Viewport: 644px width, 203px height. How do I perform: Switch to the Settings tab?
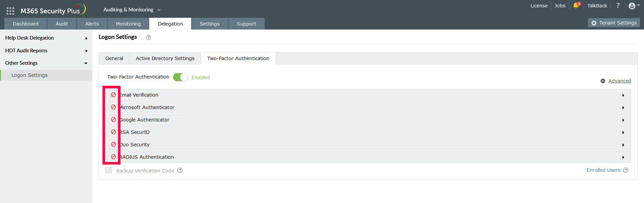(x=210, y=24)
